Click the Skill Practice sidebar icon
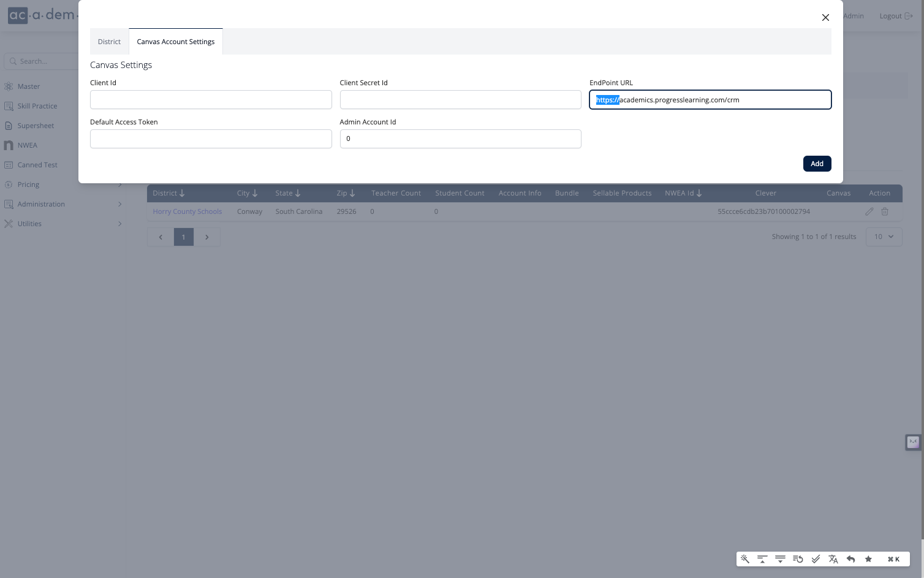Screen dimensions: 924x578 tap(9, 106)
